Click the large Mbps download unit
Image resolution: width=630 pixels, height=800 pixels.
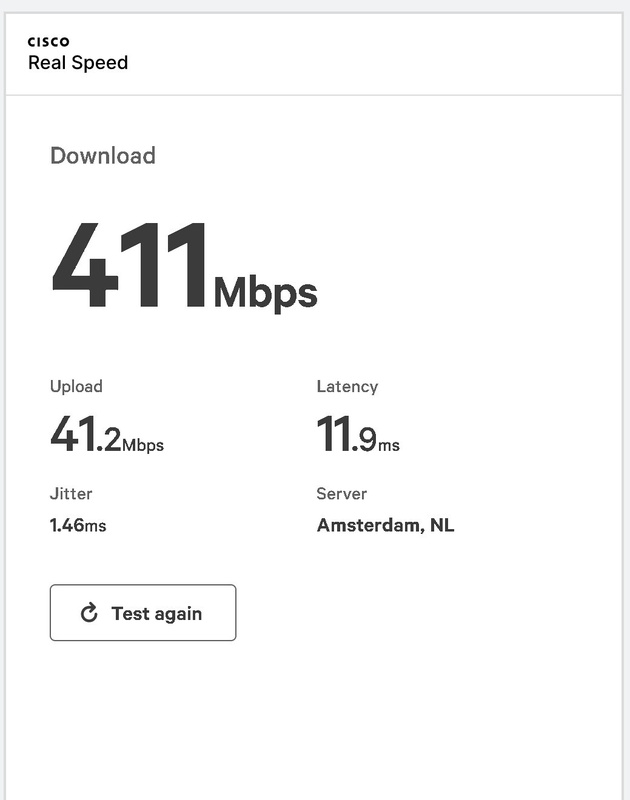point(265,294)
